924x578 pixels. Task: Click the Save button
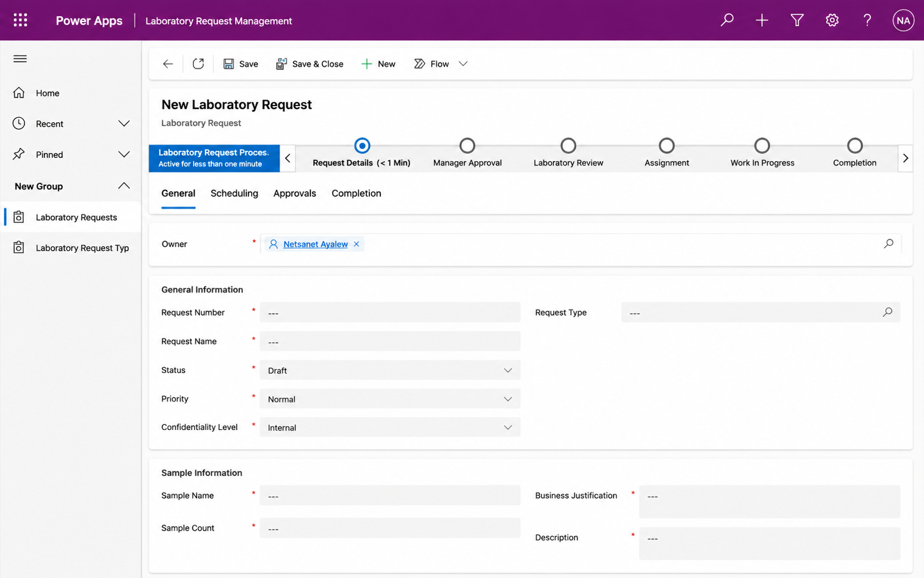pos(241,64)
